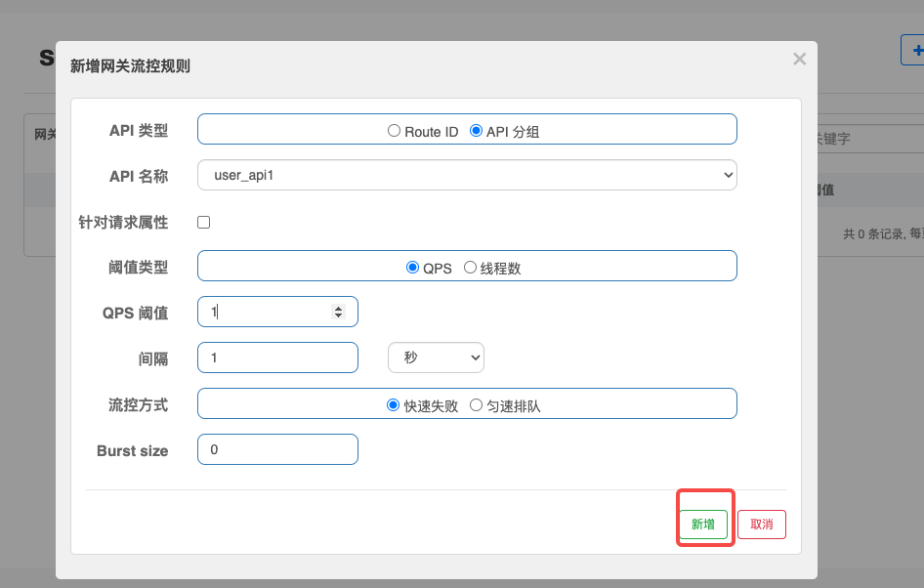Open the 秒 time unit dropdown
The height and width of the screenshot is (588, 924).
(x=436, y=357)
